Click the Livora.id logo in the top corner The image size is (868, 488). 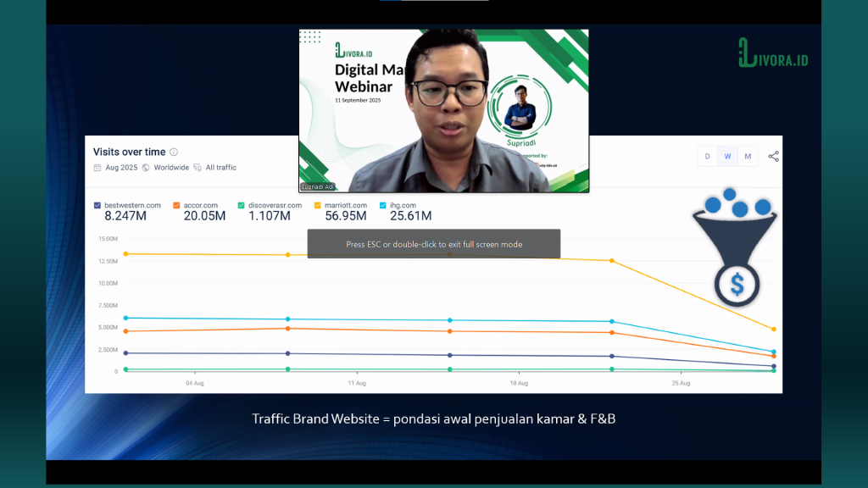coord(772,53)
